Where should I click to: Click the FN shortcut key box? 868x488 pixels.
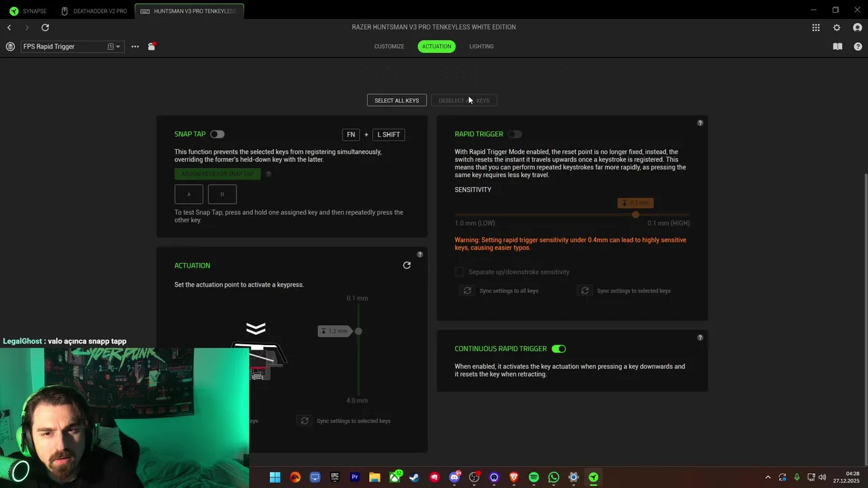(351, 135)
